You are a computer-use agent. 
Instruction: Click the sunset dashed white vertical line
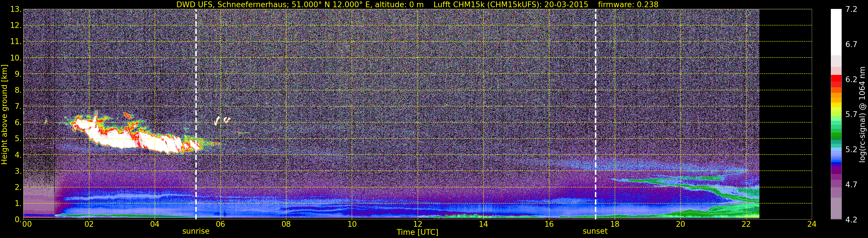595,114
